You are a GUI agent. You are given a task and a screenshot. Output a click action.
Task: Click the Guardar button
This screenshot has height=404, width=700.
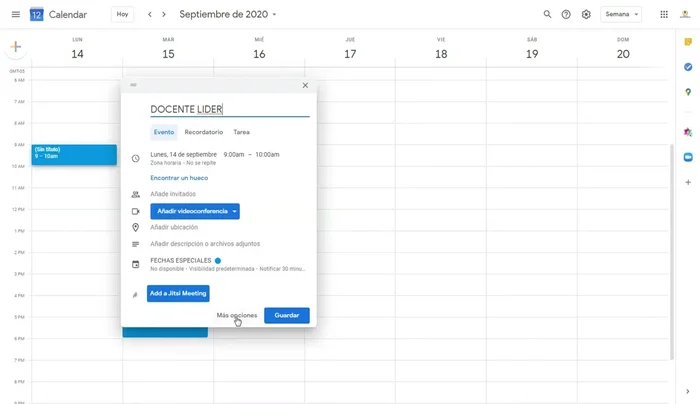pos(287,315)
